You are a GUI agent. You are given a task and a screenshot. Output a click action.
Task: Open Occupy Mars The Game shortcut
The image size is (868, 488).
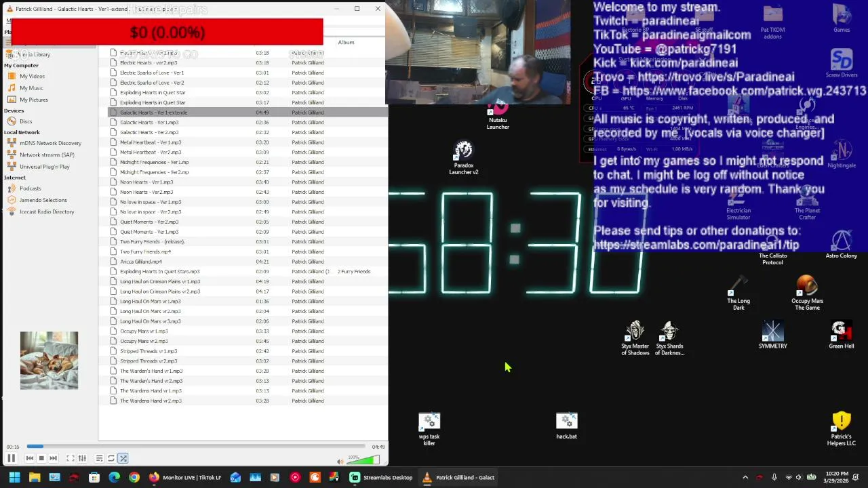[807, 292]
